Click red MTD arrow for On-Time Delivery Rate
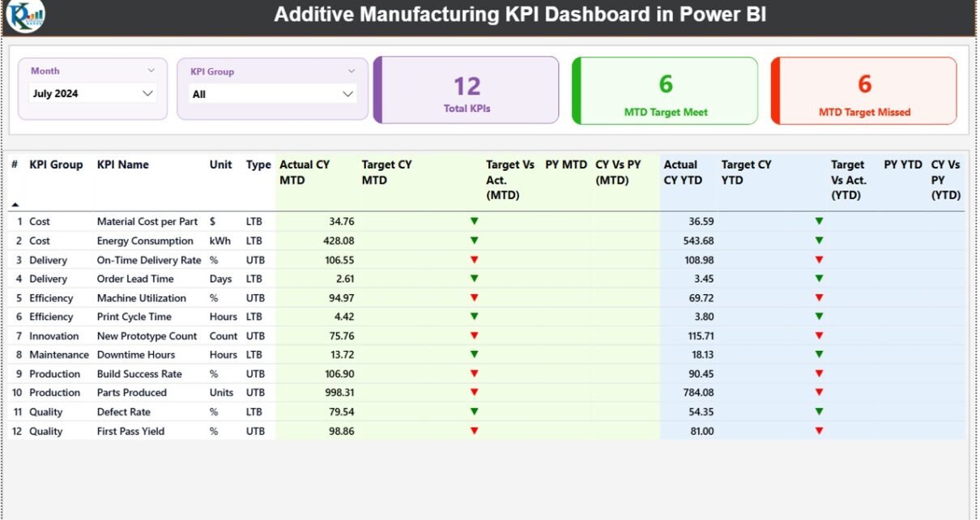Screen dimensions: 980x520 click(474, 260)
